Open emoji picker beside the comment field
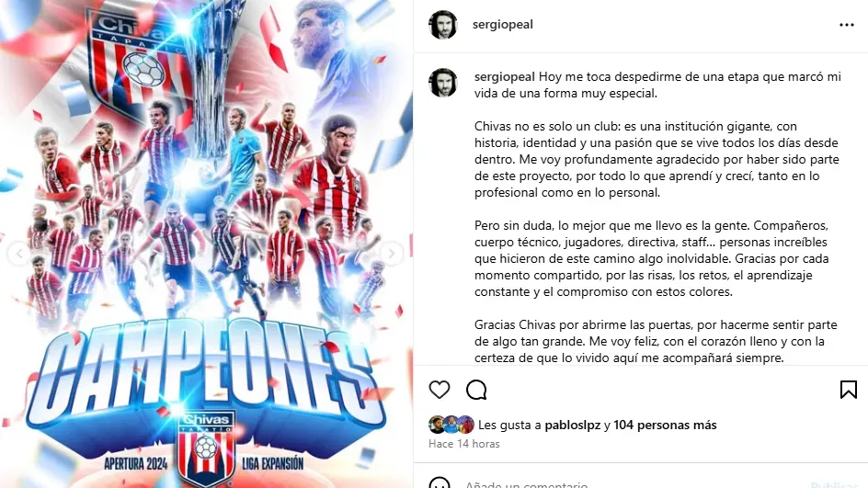Image resolution: width=868 pixels, height=488 pixels. coord(440,483)
